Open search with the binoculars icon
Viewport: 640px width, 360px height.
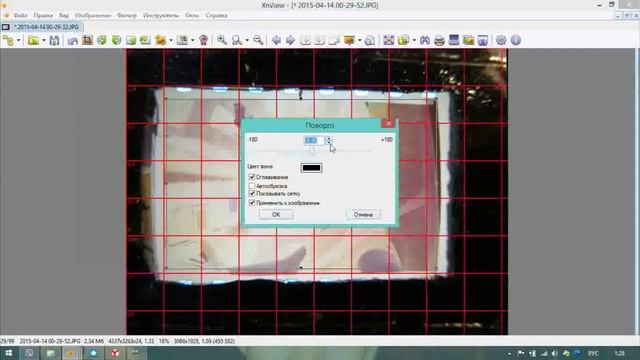click(x=425, y=40)
